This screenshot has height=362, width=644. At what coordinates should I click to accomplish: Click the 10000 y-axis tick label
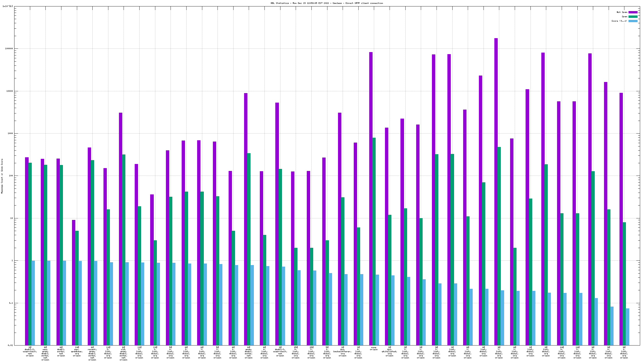tap(9, 91)
